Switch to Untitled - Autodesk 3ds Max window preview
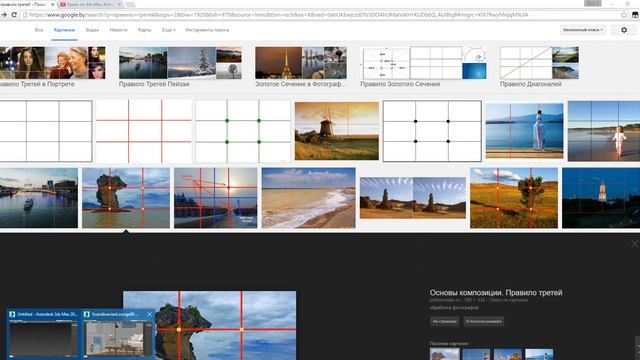640x360 pixels. (44, 334)
